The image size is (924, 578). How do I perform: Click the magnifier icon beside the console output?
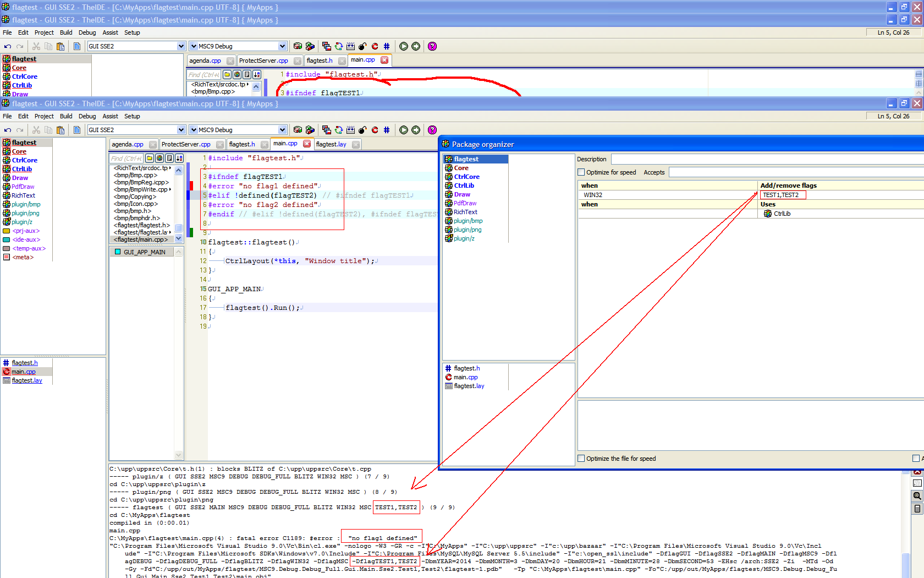[x=917, y=496]
